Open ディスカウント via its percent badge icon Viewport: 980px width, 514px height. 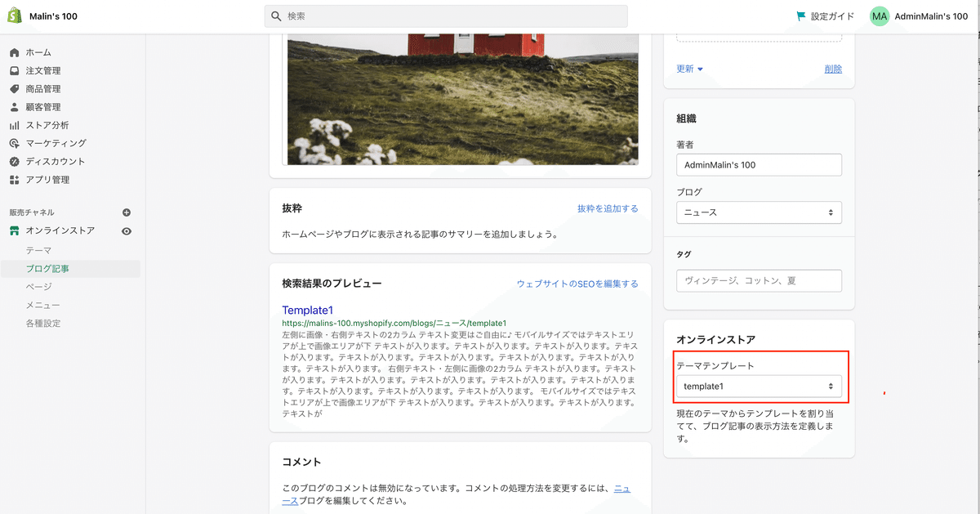pyautogui.click(x=15, y=161)
